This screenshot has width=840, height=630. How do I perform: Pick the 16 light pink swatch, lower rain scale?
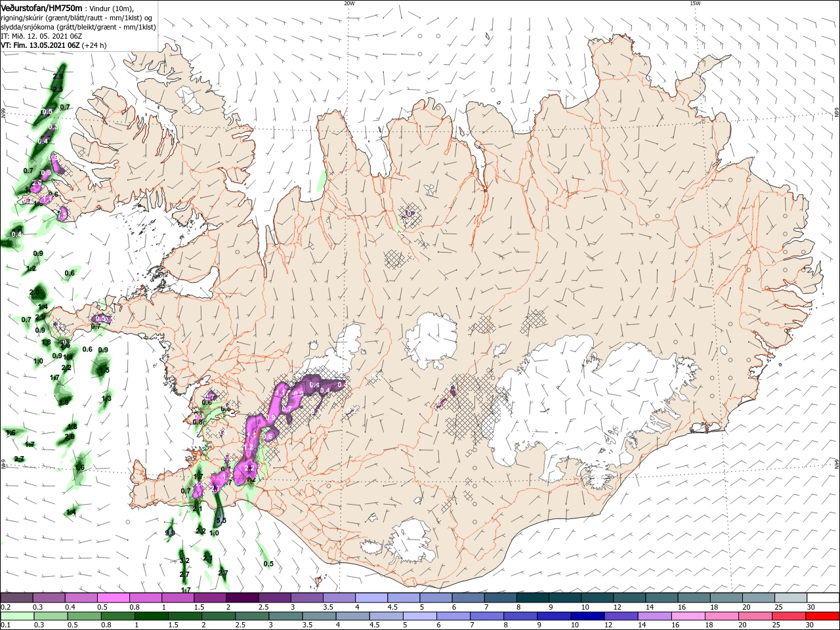click(688, 616)
